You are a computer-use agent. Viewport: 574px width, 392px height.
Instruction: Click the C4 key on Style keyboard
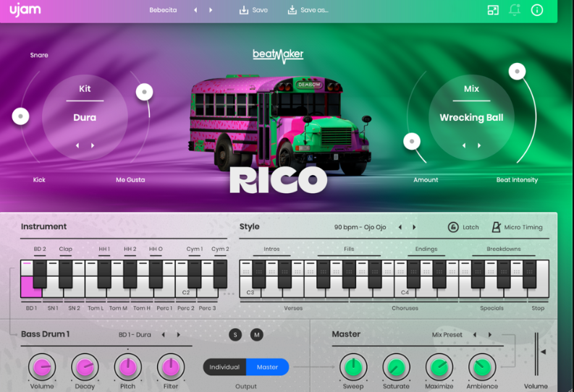click(x=403, y=291)
